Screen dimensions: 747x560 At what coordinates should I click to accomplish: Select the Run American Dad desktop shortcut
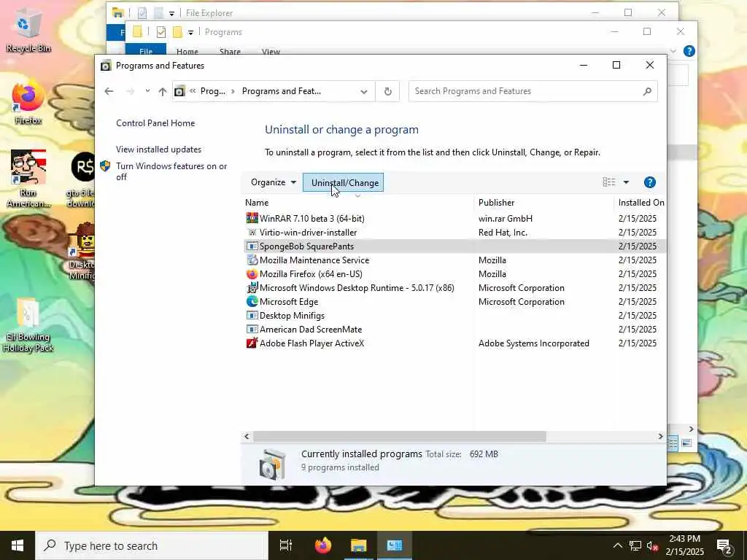(28, 179)
